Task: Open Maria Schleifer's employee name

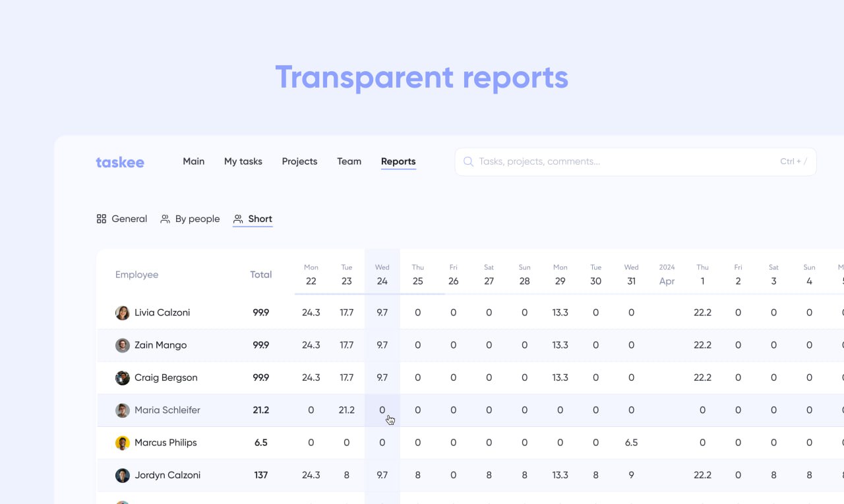Action: (167, 410)
